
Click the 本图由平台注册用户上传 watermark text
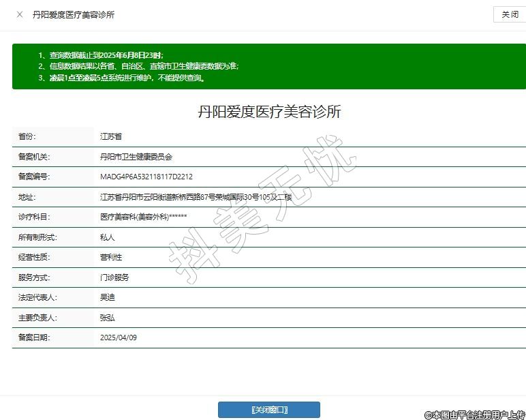coord(475,415)
